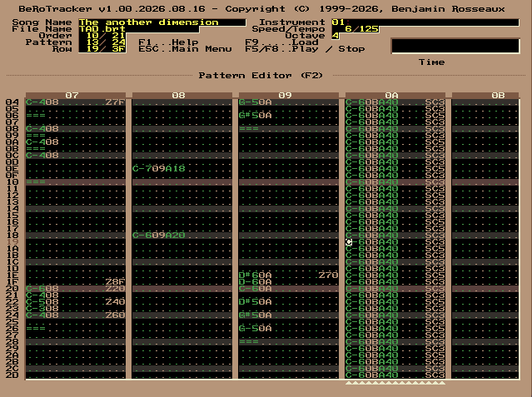Click effect Z8F on row 1F of channel 07
Screen dimensions: 532x397
[116, 282]
